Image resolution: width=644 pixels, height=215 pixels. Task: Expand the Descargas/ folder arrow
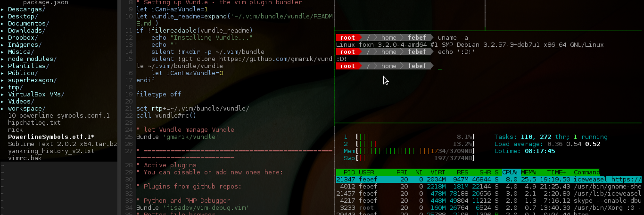point(3,9)
